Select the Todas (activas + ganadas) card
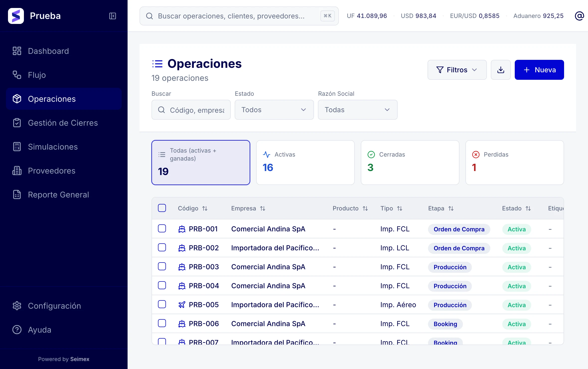 [x=201, y=163]
